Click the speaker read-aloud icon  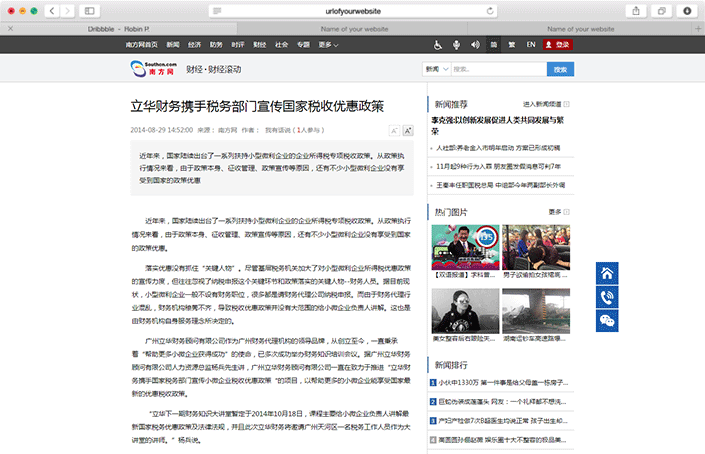[x=474, y=45]
